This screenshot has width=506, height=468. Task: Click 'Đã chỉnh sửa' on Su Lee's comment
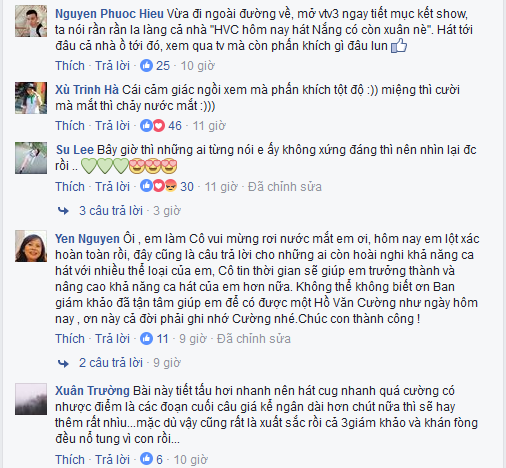pyautogui.click(x=285, y=186)
